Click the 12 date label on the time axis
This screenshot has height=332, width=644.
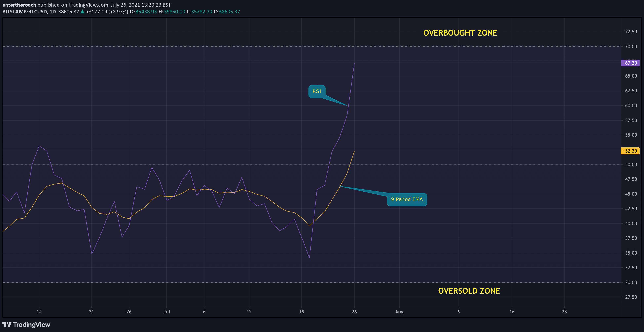click(x=249, y=312)
